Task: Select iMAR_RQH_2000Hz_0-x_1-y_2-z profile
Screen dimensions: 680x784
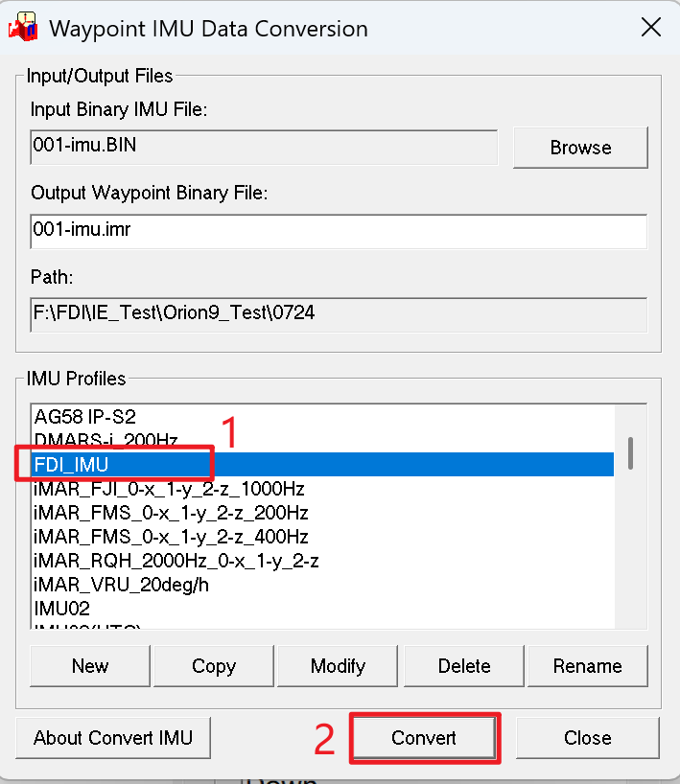Action: coord(323,561)
